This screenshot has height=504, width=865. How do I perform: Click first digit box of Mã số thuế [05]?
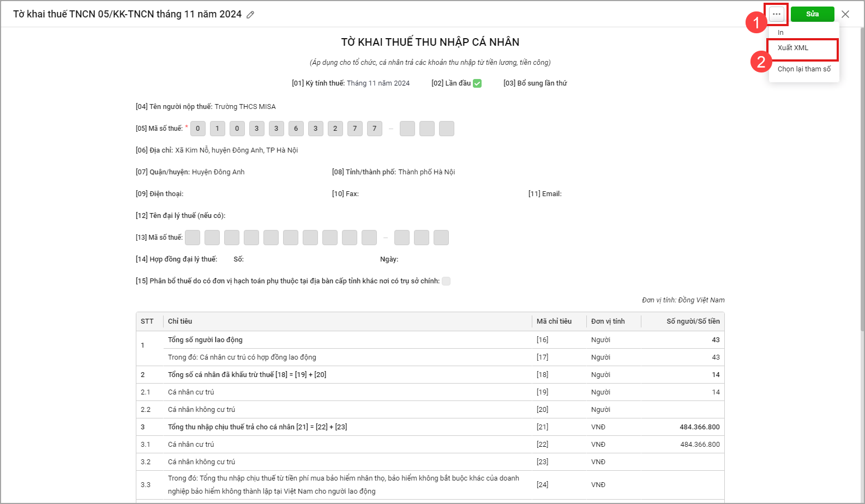click(x=198, y=129)
